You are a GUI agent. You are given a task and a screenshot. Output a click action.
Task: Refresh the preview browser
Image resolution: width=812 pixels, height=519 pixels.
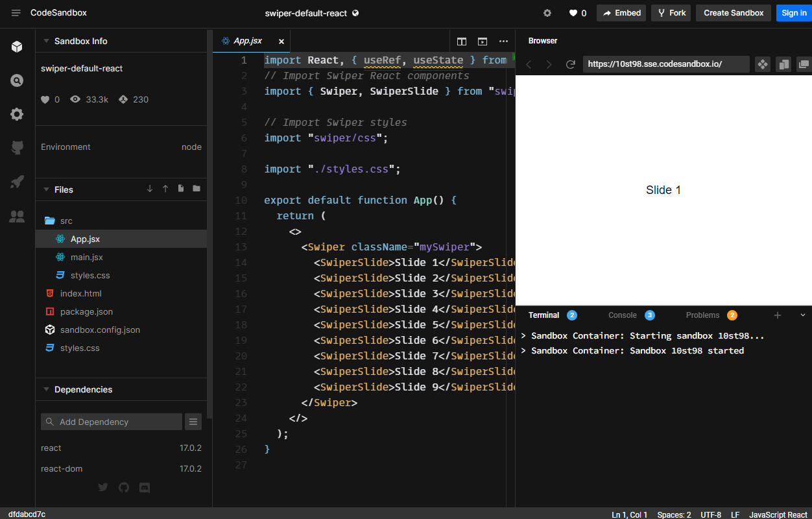point(571,64)
